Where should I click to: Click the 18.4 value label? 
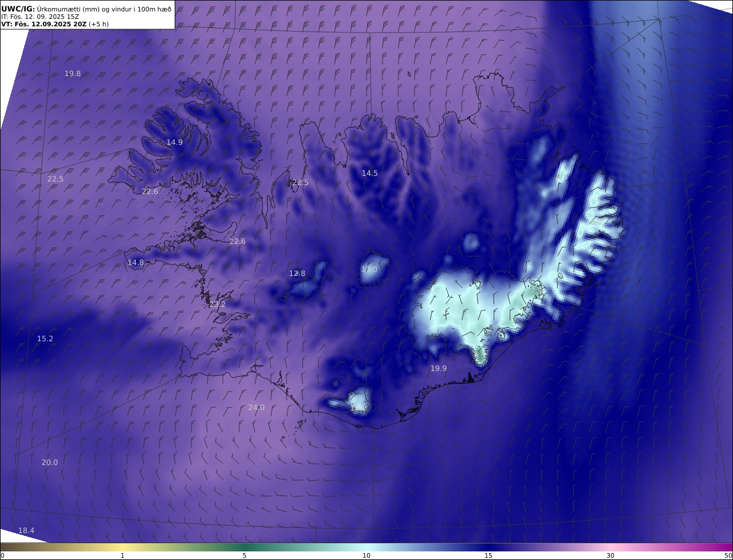pyautogui.click(x=26, y=530)
